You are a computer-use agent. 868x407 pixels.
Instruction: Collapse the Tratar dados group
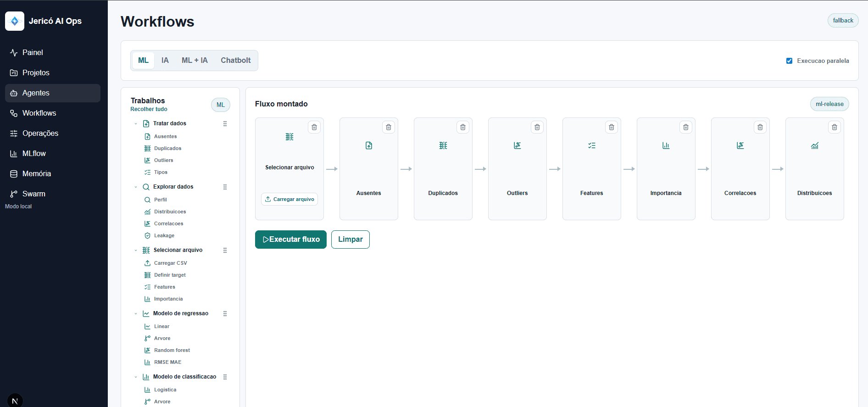click(136, 123)
